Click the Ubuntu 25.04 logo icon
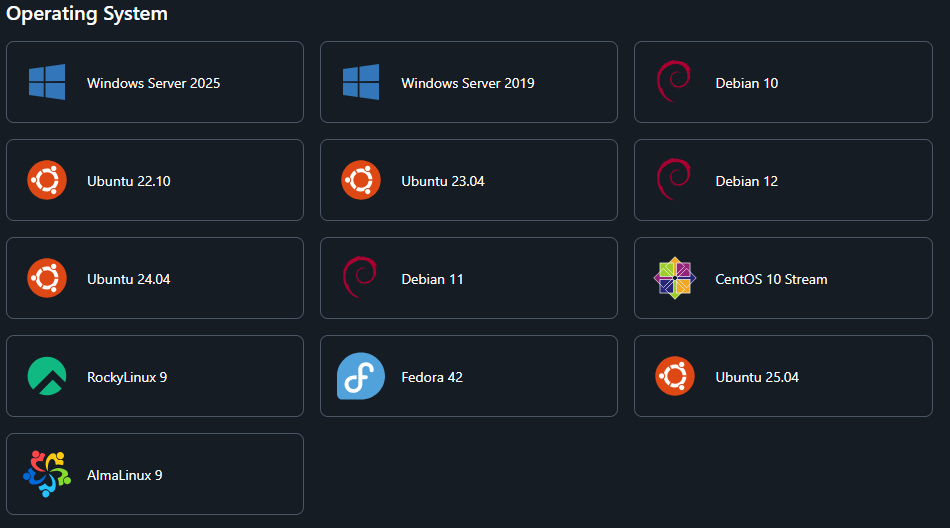Image resolution: width=950 pixels, height=528 pixels. 674,376
